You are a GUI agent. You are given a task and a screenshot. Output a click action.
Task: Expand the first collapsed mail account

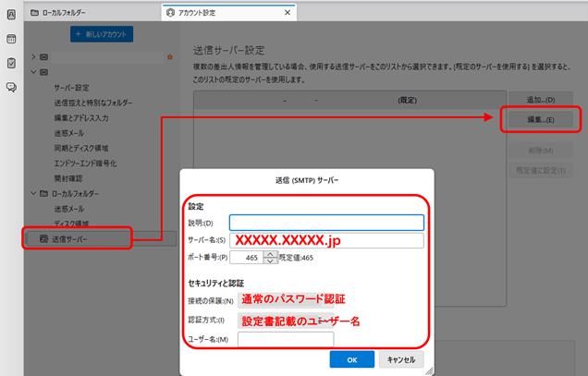pyautogui.click(x=32, y=57)
